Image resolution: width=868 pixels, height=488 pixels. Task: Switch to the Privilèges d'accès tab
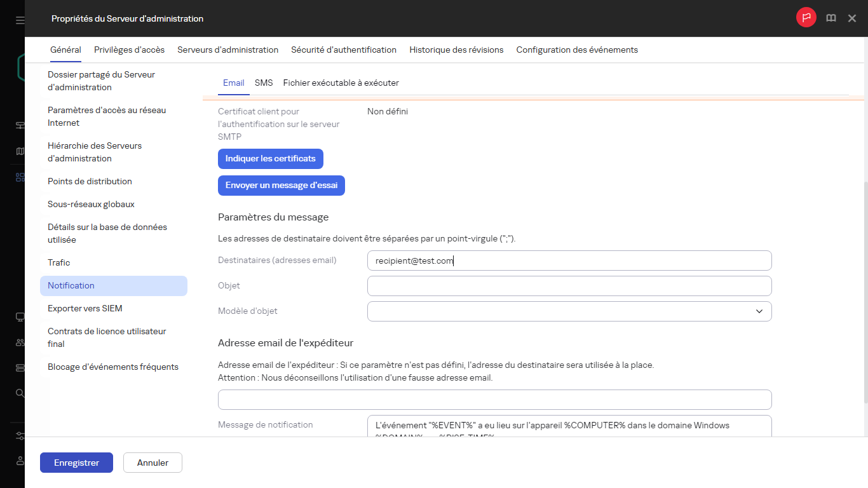coord(129,50)
